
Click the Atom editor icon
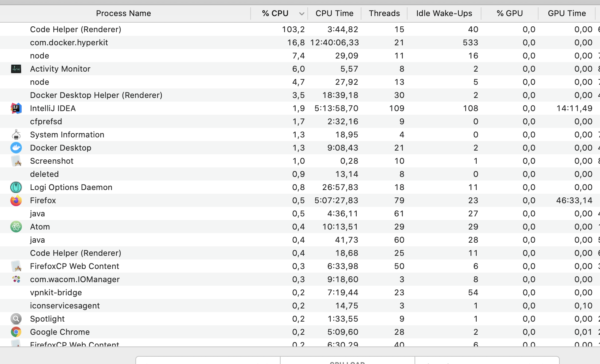[x=16, y=227]
